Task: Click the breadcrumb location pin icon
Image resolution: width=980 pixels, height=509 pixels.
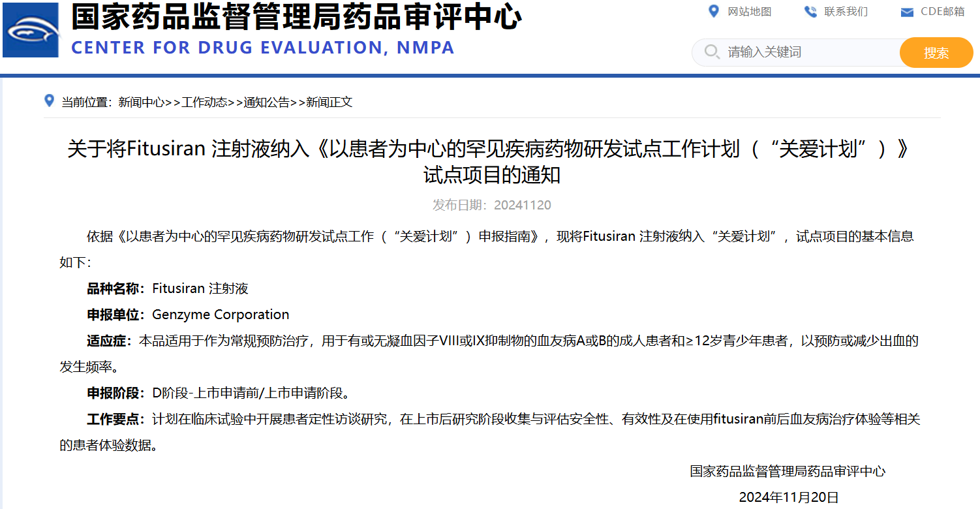Action: [49, 100]
